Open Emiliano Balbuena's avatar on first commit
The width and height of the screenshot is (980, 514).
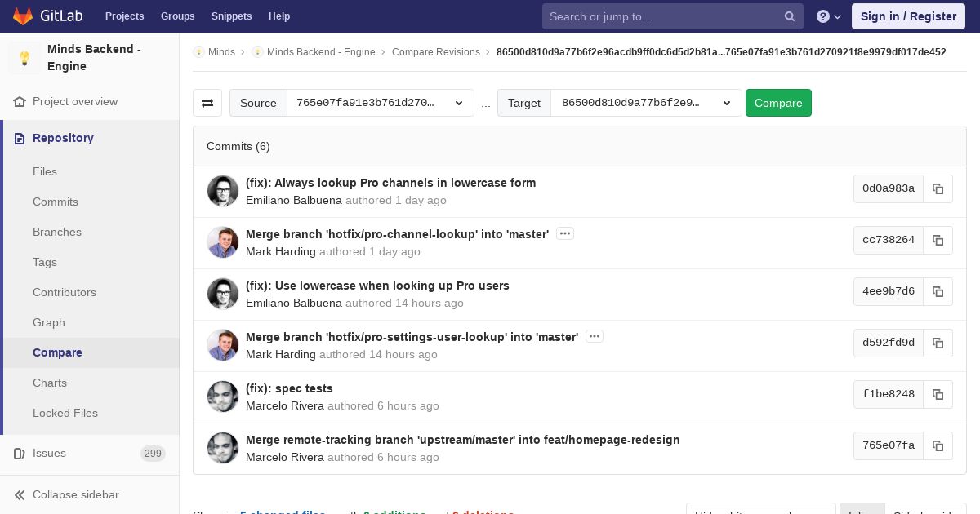click(222, 191)
